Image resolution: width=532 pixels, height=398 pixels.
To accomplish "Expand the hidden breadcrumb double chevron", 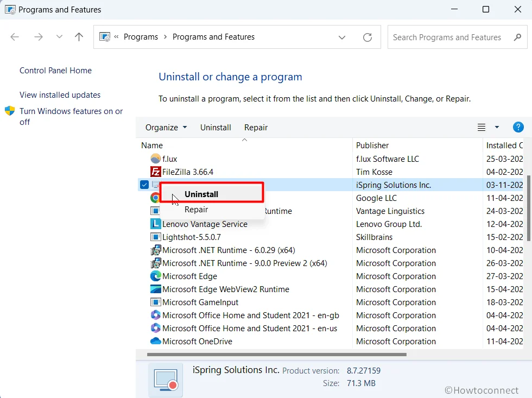I will pos(116,36).
